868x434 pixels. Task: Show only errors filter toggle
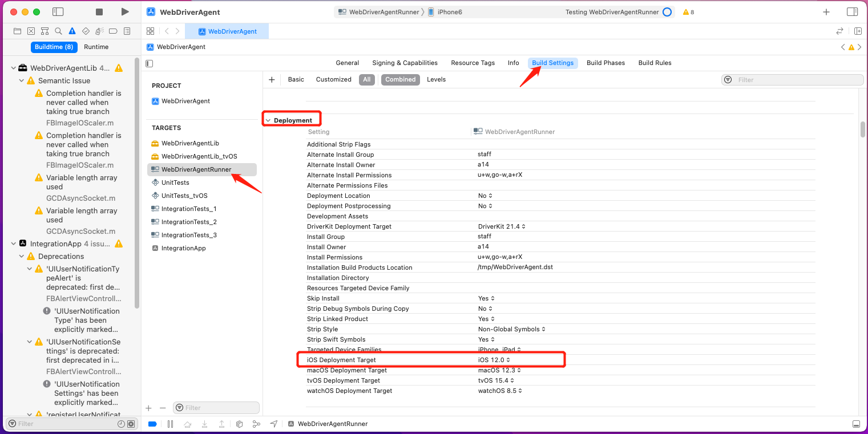[131, 424]
